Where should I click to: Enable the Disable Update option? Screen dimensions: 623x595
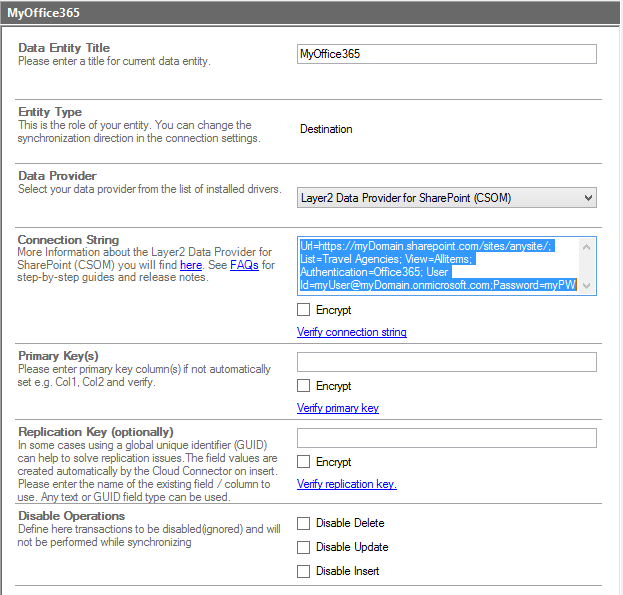click(x=304, y=547)
